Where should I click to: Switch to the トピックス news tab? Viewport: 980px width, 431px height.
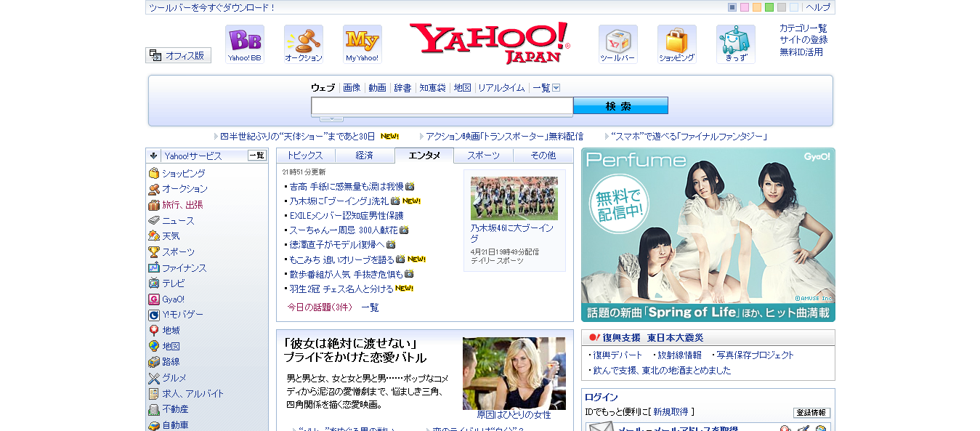click(305, 156)
